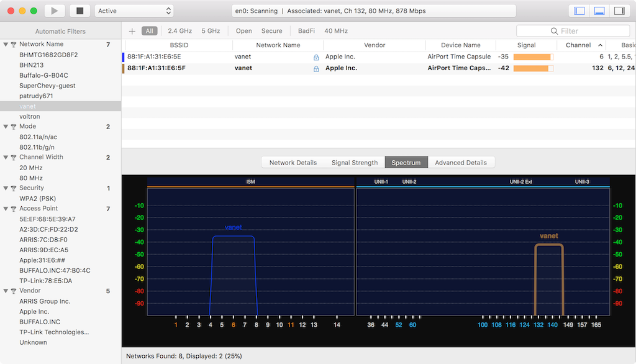Collapse the Network Name filter group
Screen dimensions: 636x364
click(6, 44)
